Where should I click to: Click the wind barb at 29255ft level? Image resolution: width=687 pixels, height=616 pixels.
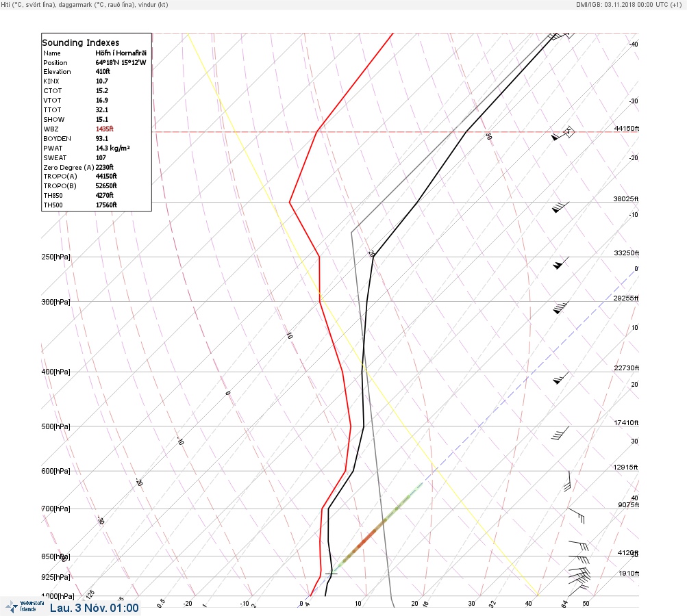560,308
